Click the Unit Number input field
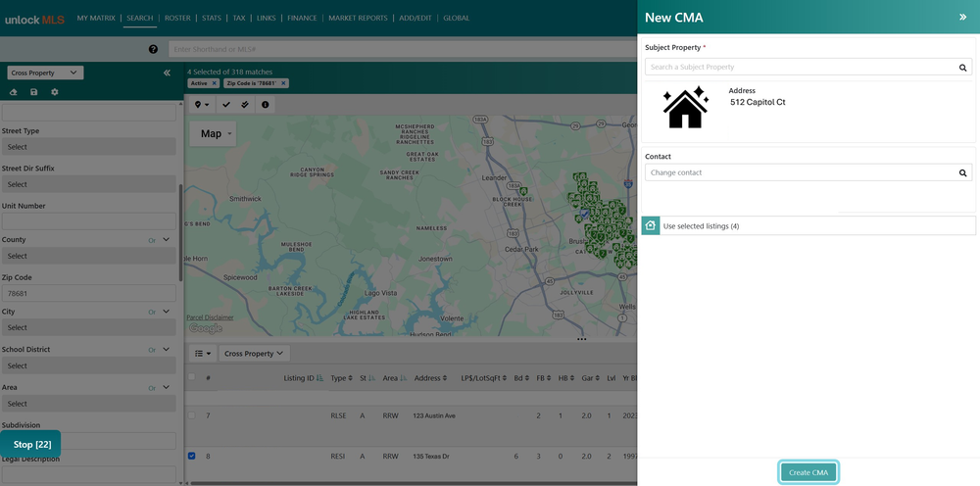Image resolution: width=980 pixels, height=486 pixels. 88,220
